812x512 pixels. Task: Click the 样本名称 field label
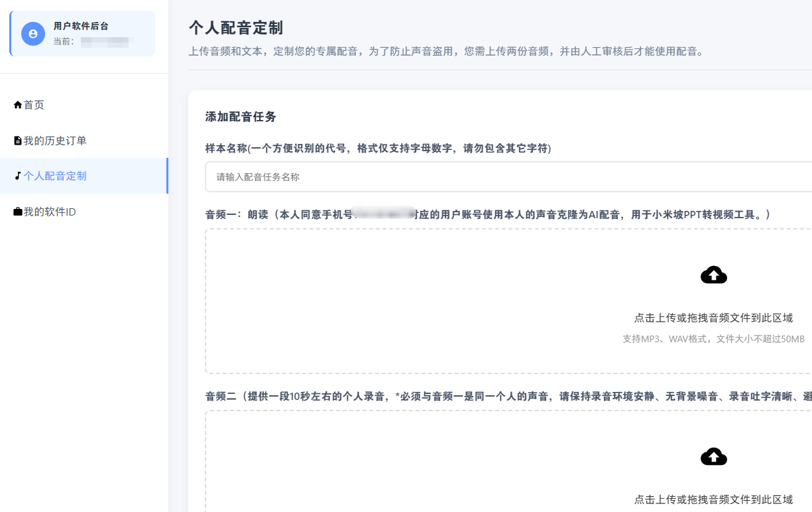point(378,149)
